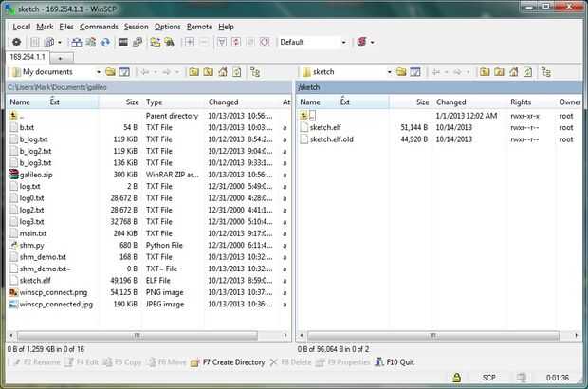Show remote directory tree icon
This screenshot has width=588, height=389.
[546, 72]
